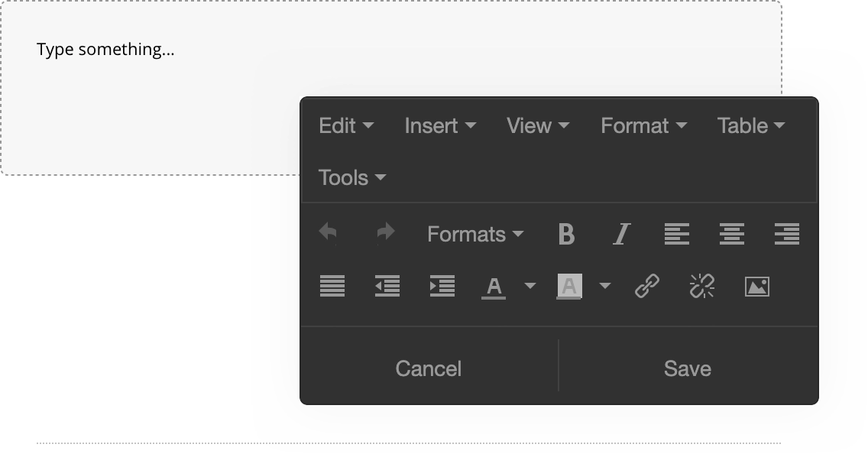Expand the Formats dropdown
This screenshot has width=868, height=454.
(x=474, y=234)
